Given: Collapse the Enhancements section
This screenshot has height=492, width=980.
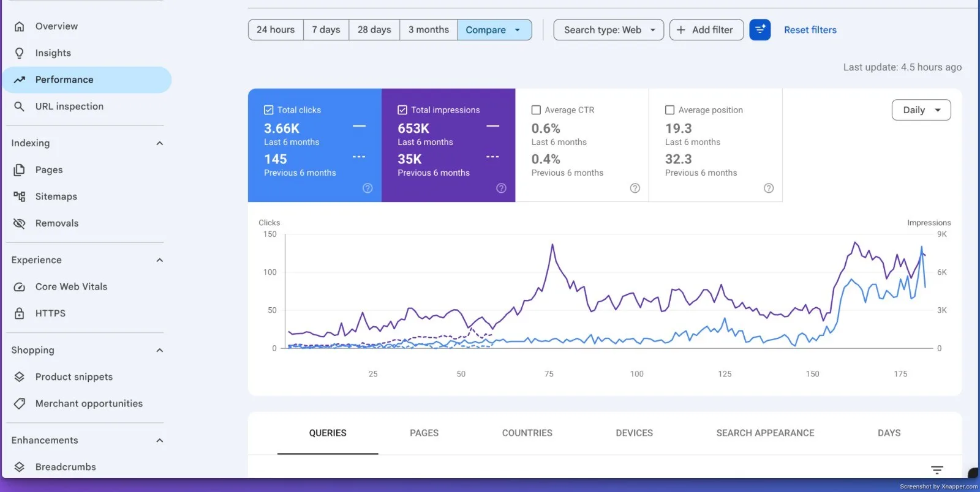Looking at the screenshot, I should [160, 441].
